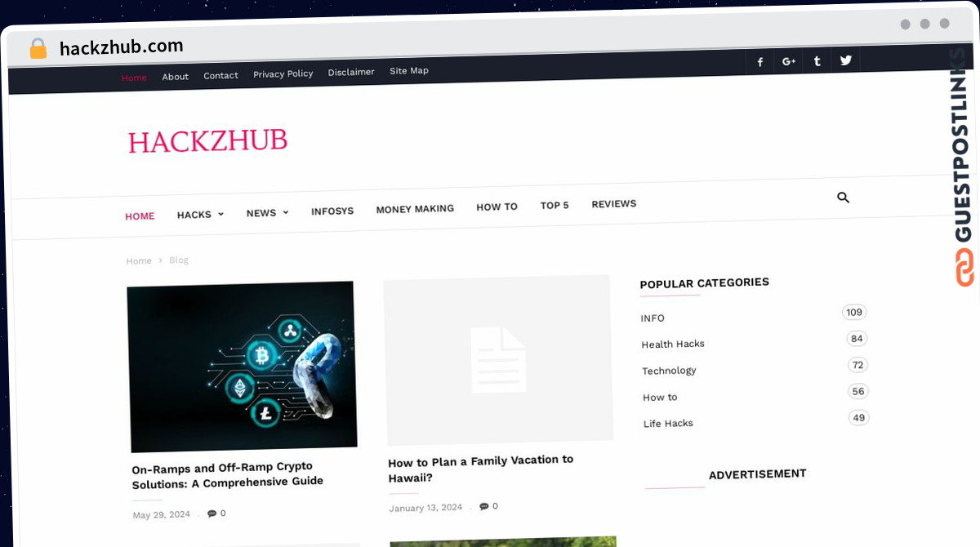Click the padlock icon beside the URL
Screen dimensions: 980x547
(x=38, y=49)
